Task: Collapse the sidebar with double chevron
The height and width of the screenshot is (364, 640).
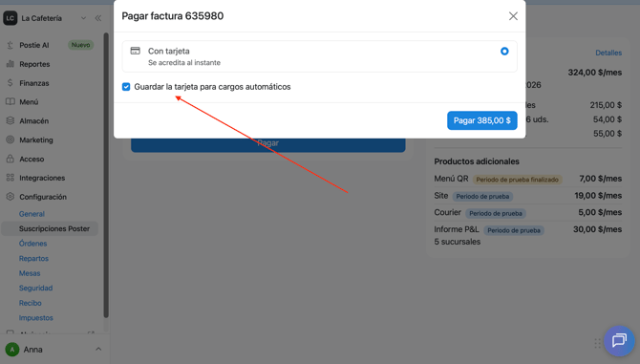Action: (98, 18)
